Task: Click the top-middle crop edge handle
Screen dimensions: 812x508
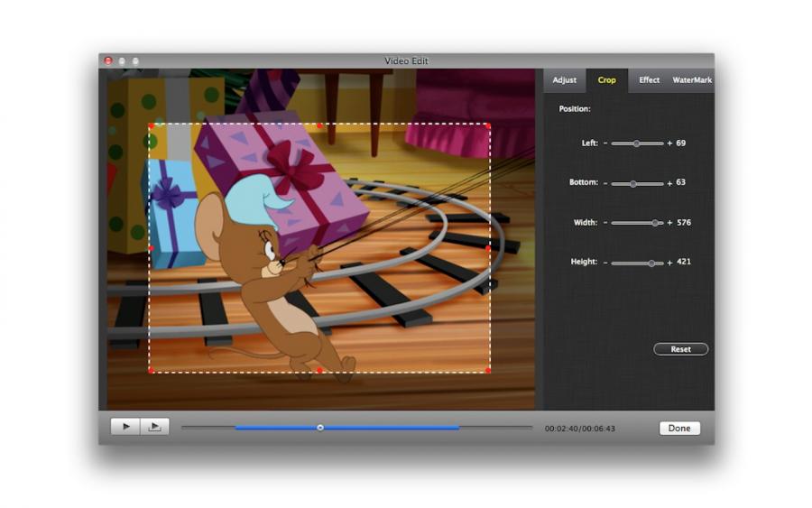Action: click(x=320, y=125)
